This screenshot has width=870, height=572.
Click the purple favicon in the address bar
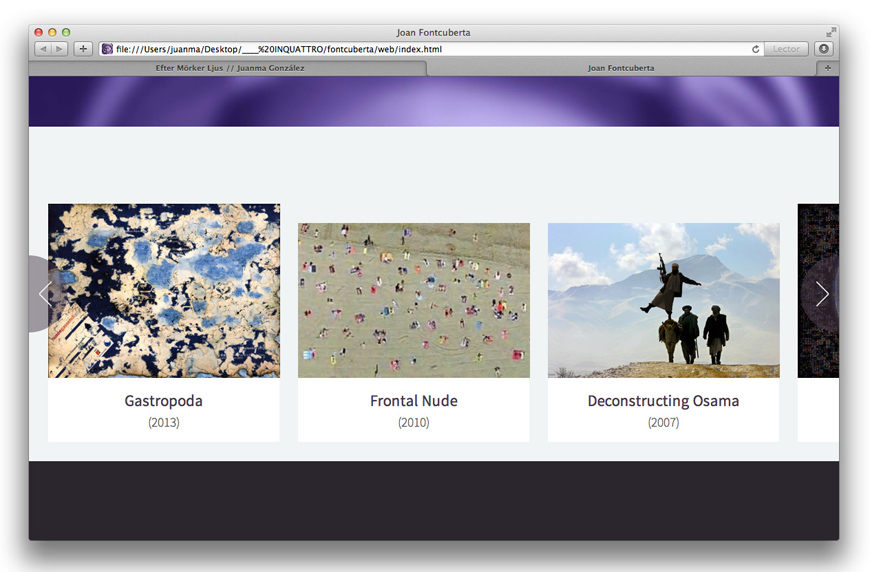pos(108,49)
